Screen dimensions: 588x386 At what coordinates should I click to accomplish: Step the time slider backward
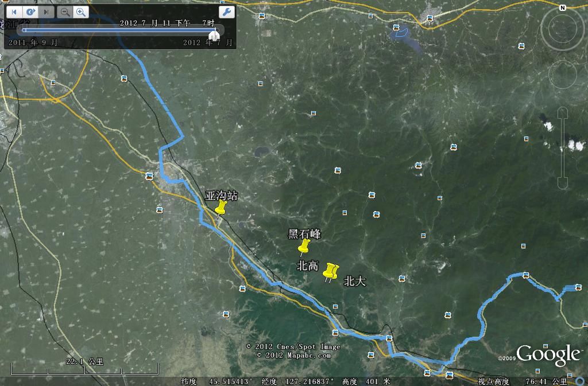click(x=14, y=11)
